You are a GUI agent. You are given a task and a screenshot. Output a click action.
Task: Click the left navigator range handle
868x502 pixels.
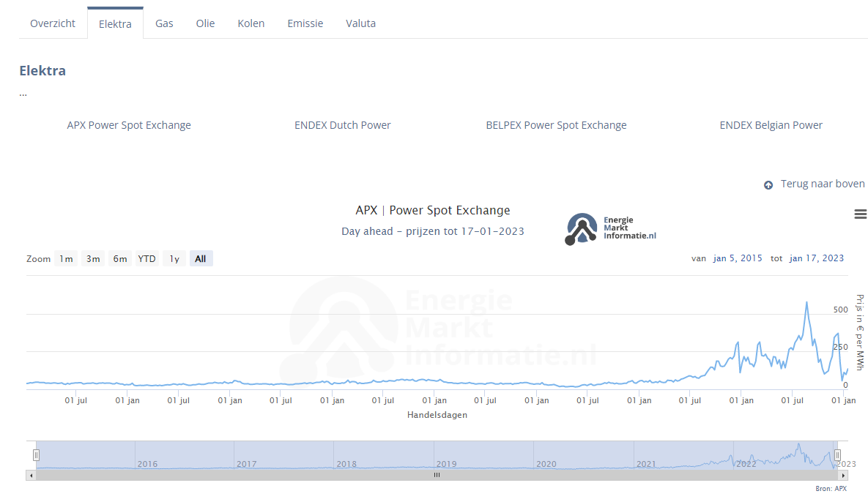[x=36, y=455]
